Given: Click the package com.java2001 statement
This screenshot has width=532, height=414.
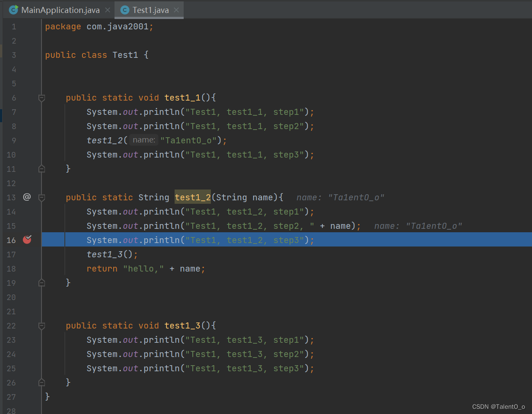Looking at the screenshot, I should pyautogui.click(x=99, y=27).
